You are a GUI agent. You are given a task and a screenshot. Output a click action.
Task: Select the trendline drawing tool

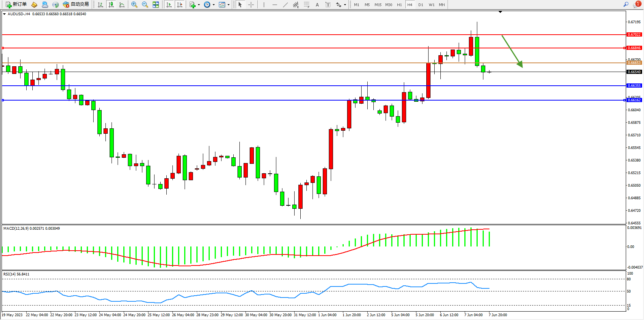[285, 5]
